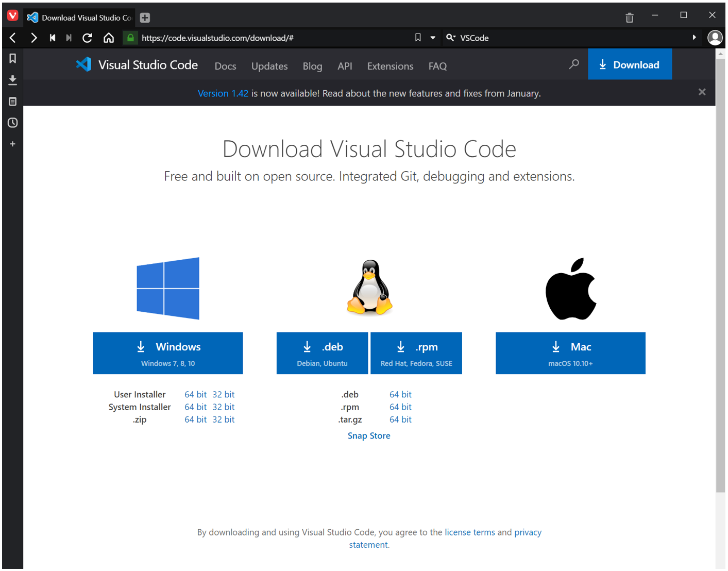
Task: Open the API menu item
Action: [345, 66]
